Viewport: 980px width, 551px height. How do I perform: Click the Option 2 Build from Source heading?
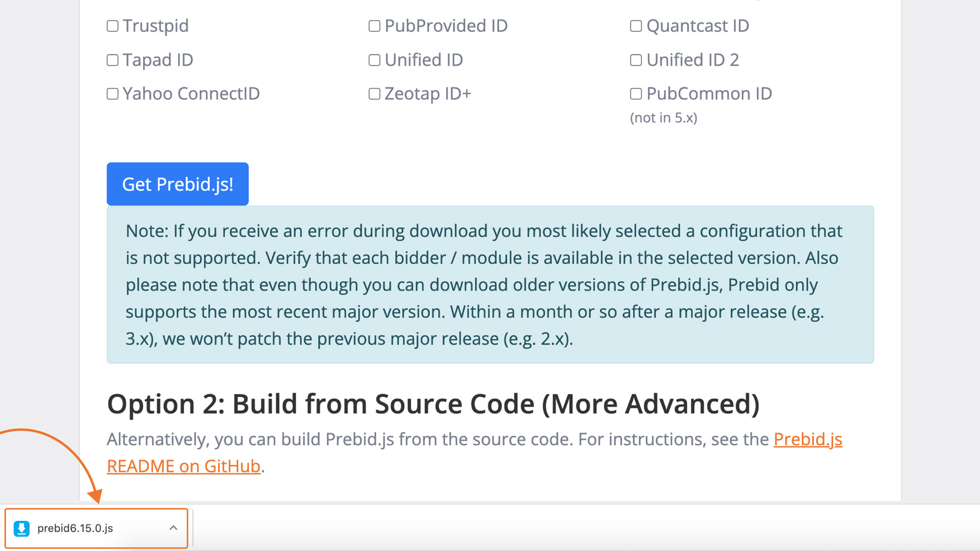coord(433,404)
